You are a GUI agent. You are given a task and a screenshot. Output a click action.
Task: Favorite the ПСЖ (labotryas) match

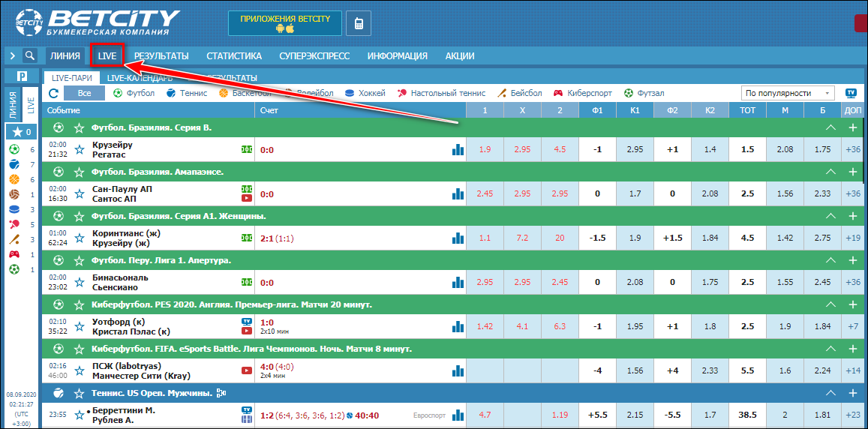click(x=80, y=371)
